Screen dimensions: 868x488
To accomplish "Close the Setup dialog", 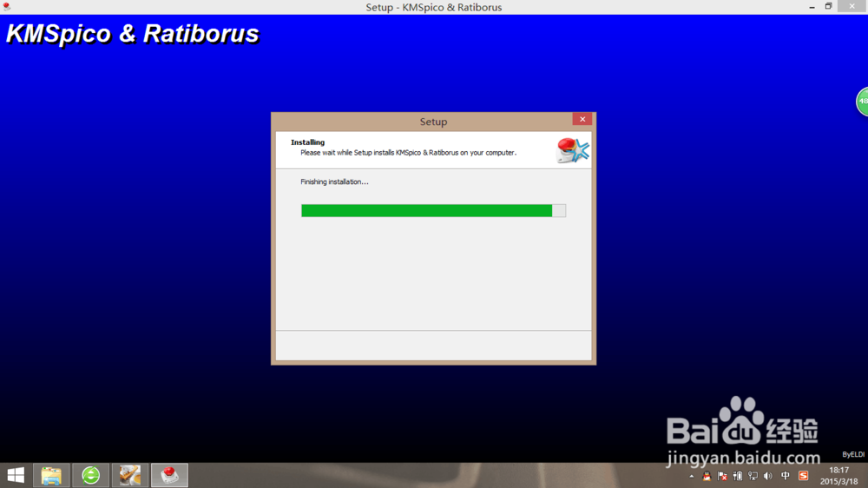I will tap(582, 119).
